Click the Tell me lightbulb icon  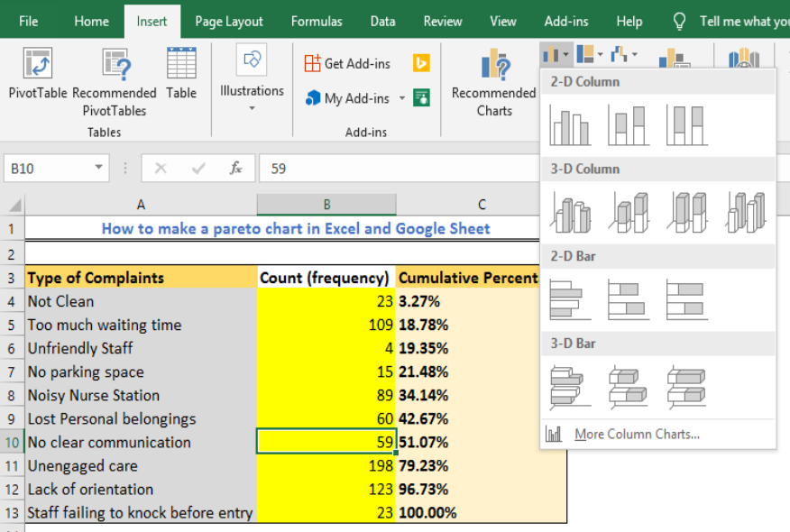pyautogui.click(x=679, y=21)
